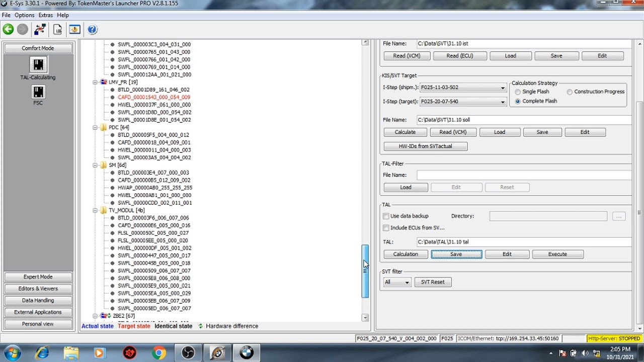The height and width of the screenshot is (362, 644).
Task: Click the red round taskbar icon
Action: point(129,353)
